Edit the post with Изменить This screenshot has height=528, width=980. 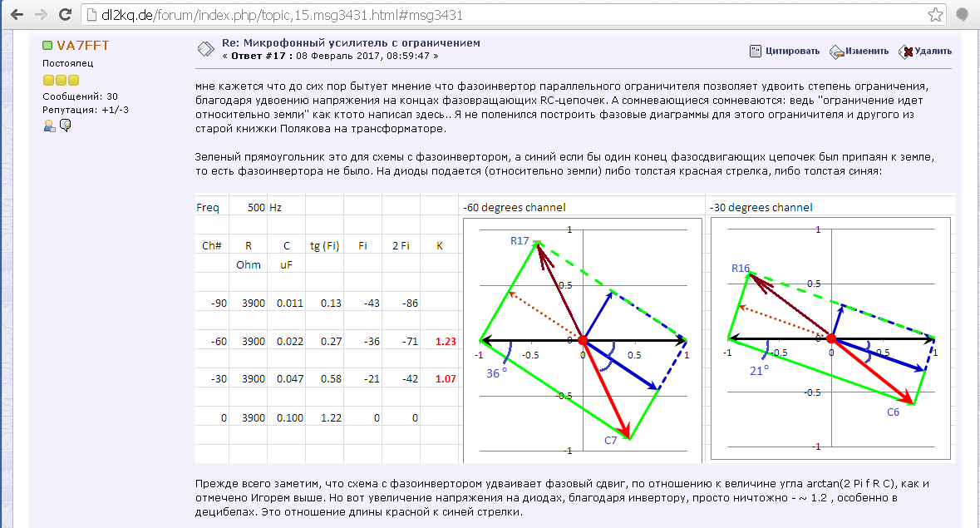point(859,52)
